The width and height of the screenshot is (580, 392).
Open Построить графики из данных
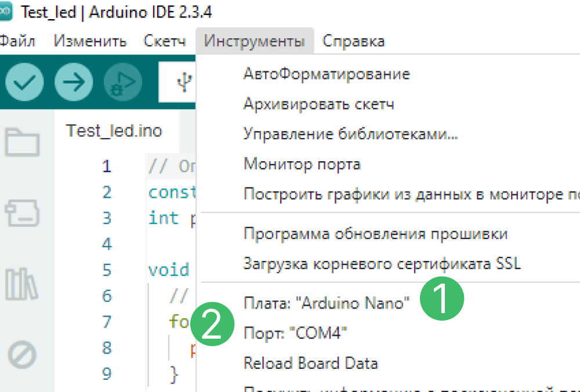point(389,194)
